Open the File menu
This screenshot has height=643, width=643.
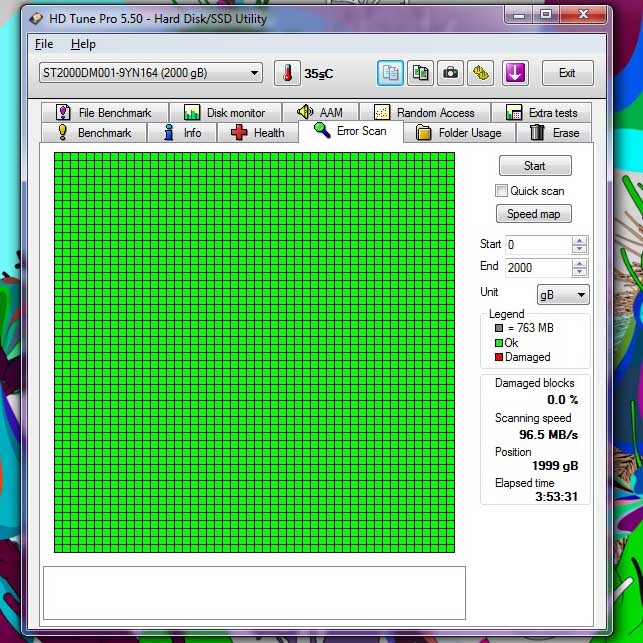(44, 44)
